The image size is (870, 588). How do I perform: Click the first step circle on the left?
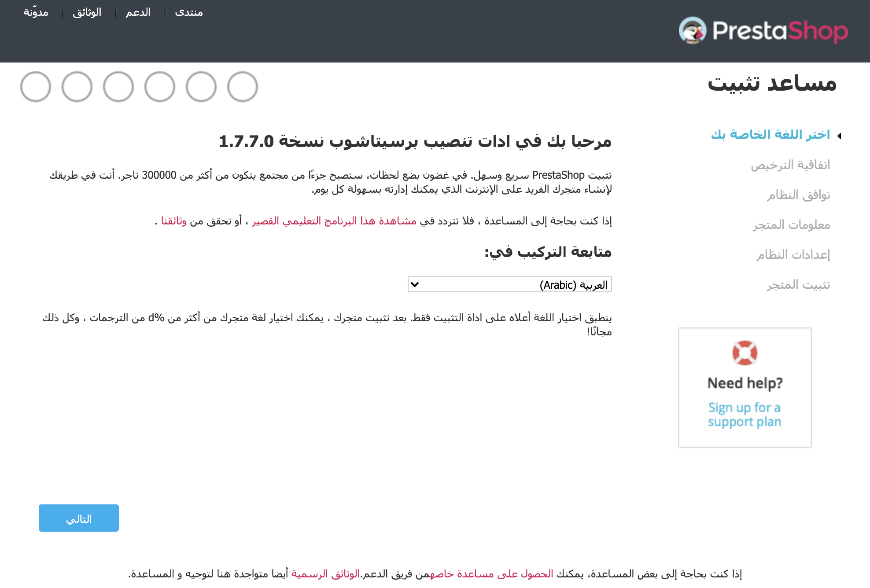pyautogui.click(x=36, y=87)
